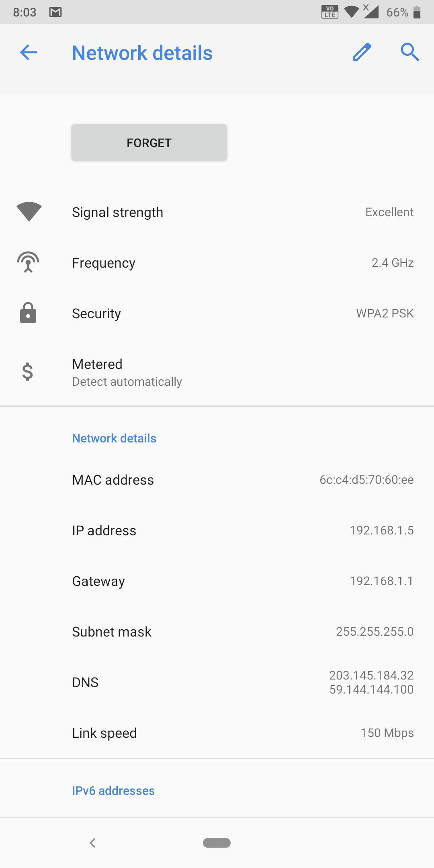Tap the back arrow in the header

click(29, 52)
